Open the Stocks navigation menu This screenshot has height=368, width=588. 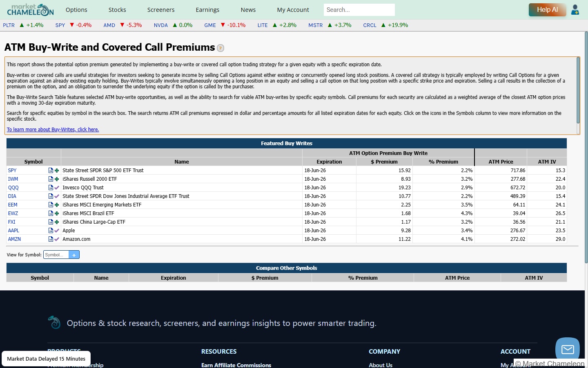coord(117,10)
